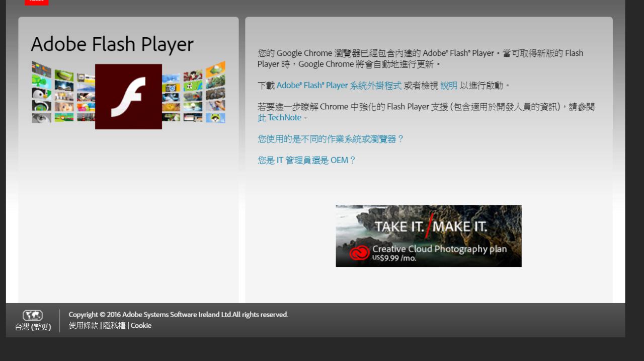
Task: Click the TAKE IT. MAKE IT. banner text
Action: 431,226
